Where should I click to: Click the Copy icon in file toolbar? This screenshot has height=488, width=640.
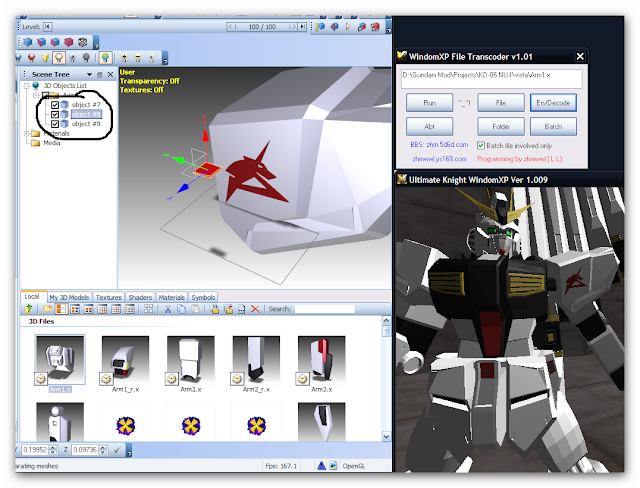tap(181, 309)
